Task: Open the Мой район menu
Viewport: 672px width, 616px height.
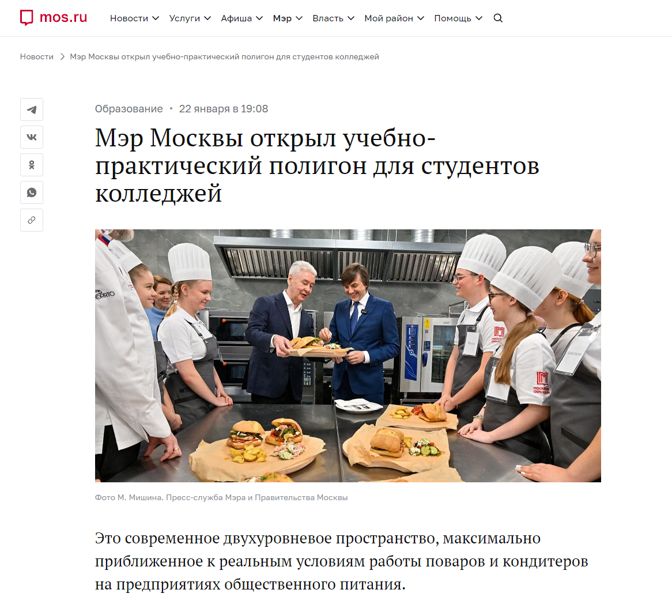Action: coord(394,18)
